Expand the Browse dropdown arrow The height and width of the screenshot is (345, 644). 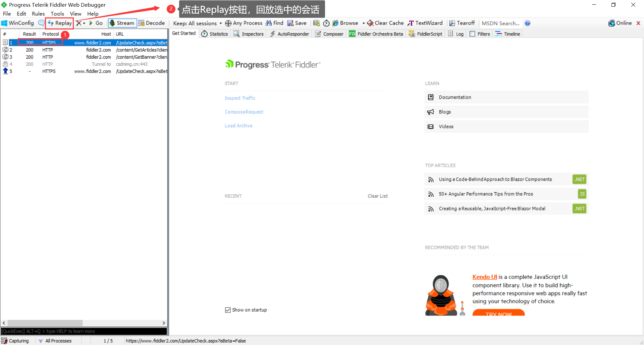point(364,23)
